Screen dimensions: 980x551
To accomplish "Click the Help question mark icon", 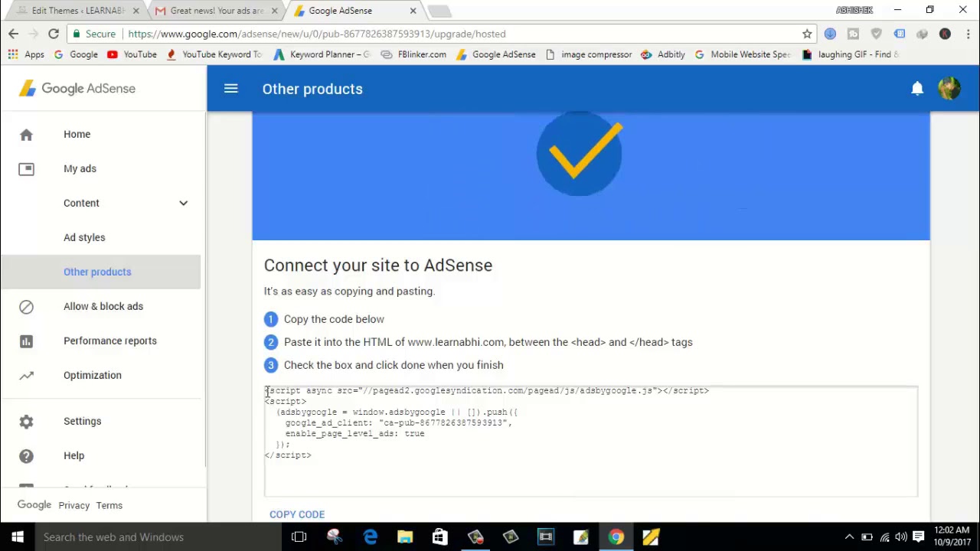I will (x=26, y=456).
